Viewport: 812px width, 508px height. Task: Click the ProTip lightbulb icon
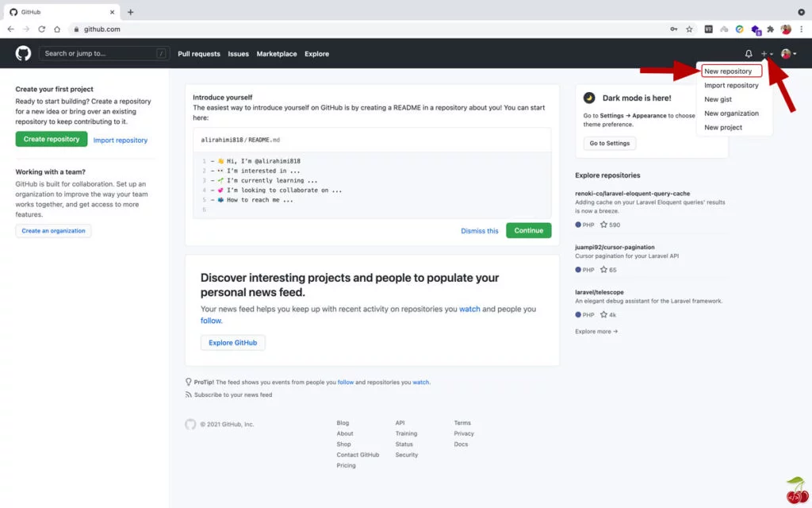click(188, 382)
